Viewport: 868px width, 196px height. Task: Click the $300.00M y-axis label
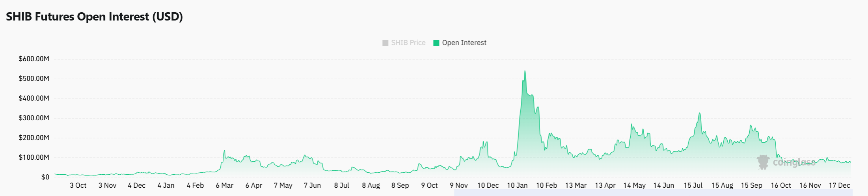[34, 118]
